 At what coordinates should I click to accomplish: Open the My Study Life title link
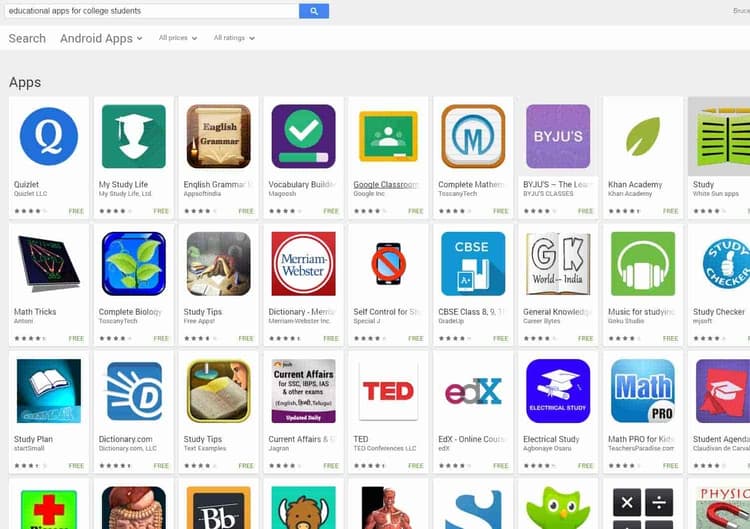click(x=123, y=184)
